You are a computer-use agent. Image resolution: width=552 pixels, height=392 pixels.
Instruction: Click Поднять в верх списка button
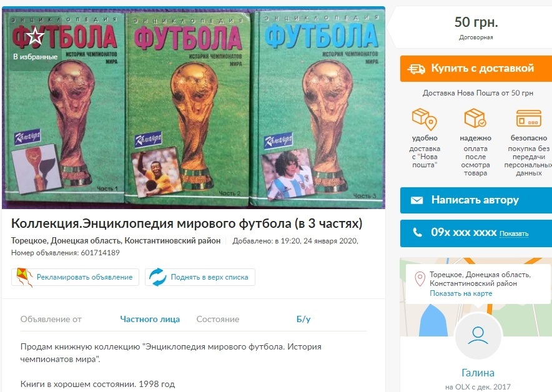click(200, 277)
